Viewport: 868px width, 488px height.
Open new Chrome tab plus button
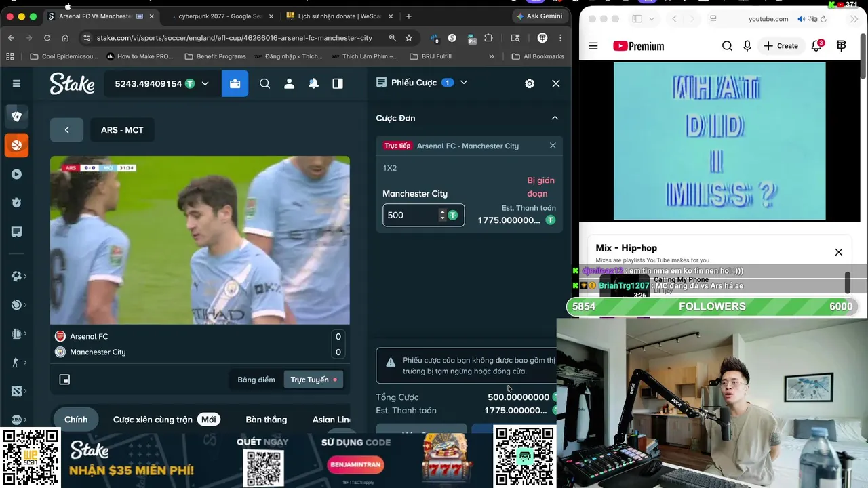[x=409, y=16]
